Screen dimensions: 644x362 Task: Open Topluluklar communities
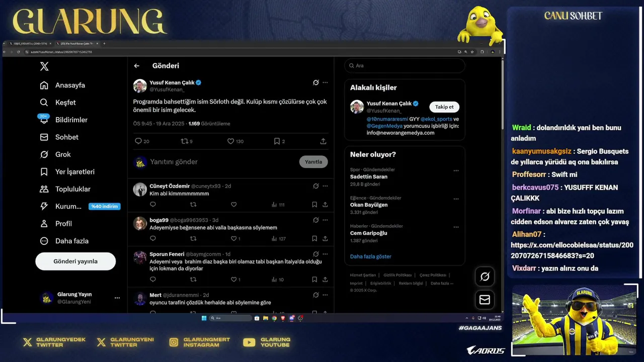click(x=65, y=189)
